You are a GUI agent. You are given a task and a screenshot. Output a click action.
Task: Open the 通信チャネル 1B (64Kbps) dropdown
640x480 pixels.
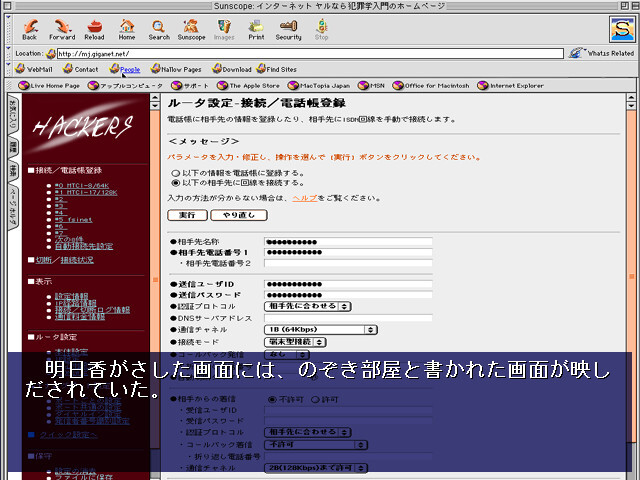(320, 329)
